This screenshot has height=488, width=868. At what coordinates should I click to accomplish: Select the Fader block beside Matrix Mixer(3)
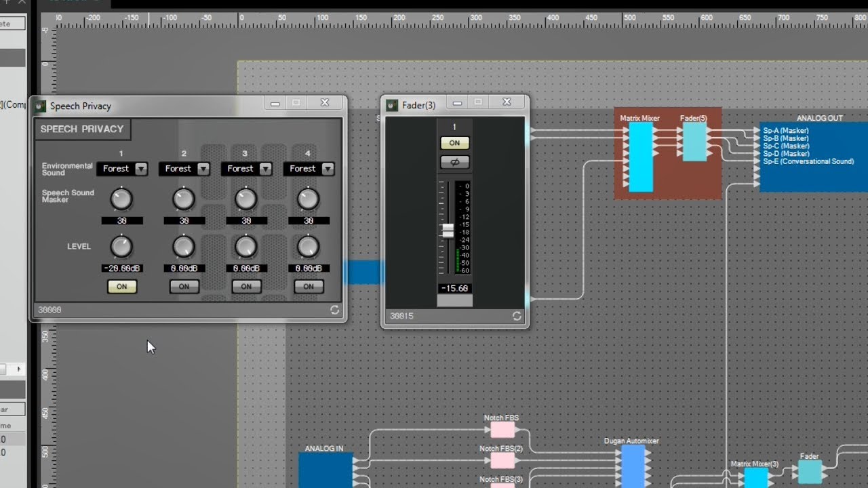coord(810,472)
